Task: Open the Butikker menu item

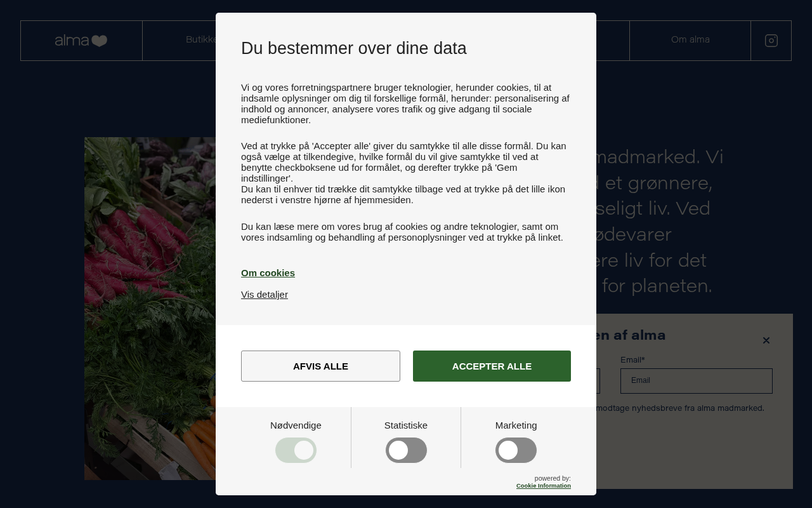Action: click(200, 40)
